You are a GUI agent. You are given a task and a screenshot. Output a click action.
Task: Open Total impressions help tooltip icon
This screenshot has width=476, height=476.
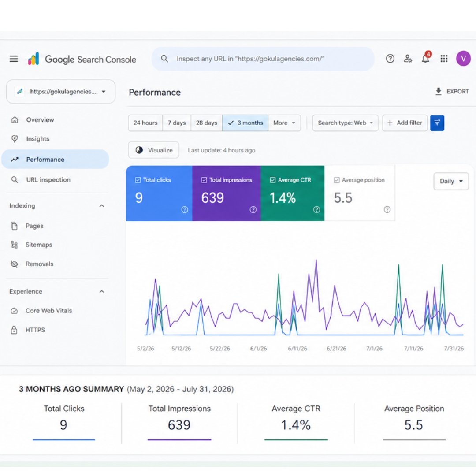tap(253, 209)
